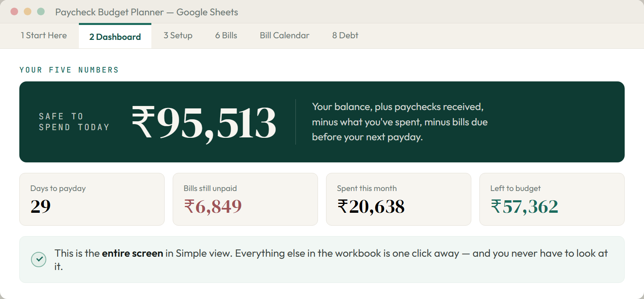Click the ₹57,362 left to budget value
Screen dimensions: 644x299
coord(524,207)
